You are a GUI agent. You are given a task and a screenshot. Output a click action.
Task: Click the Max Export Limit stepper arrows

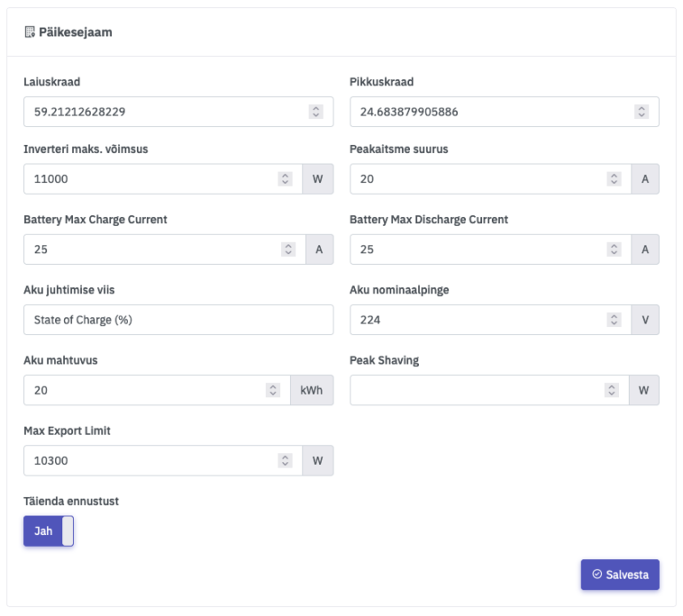click(285, 460)
